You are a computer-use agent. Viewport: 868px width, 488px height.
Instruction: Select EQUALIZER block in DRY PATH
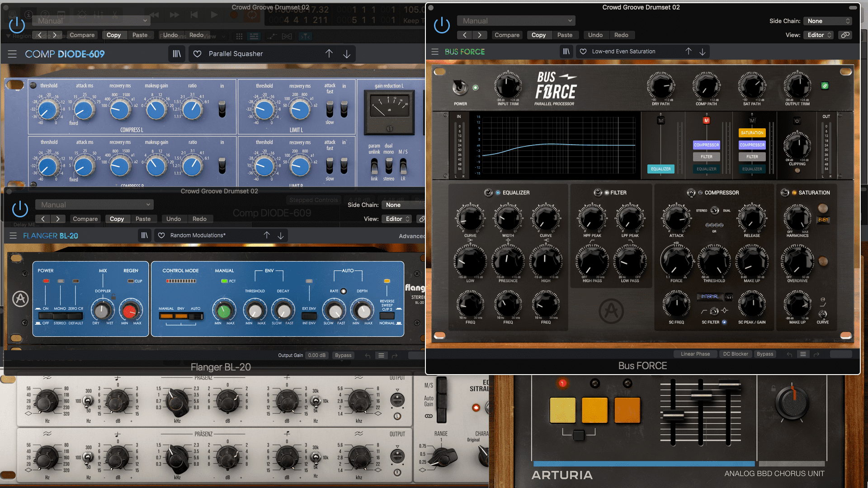point(661,169)
